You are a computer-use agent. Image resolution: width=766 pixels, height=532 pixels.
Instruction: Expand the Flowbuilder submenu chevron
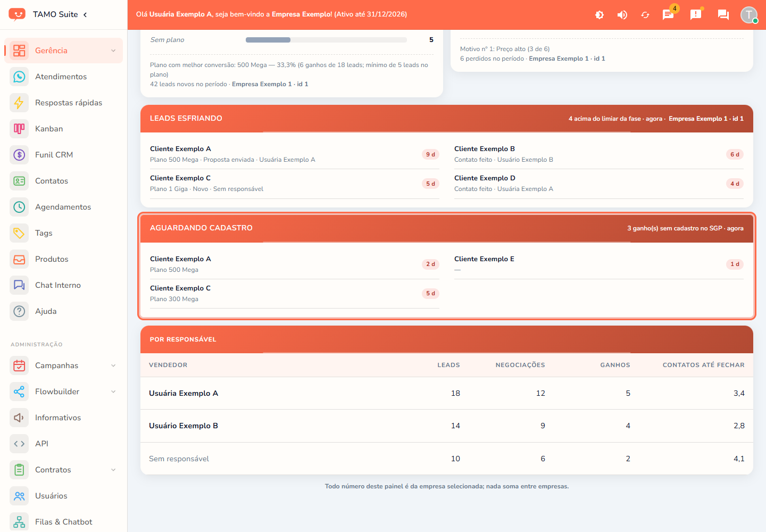click(113, 392)
